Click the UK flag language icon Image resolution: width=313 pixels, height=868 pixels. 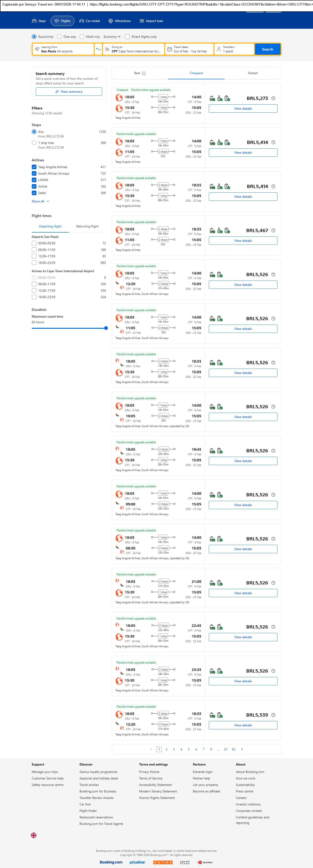[34, 835]
